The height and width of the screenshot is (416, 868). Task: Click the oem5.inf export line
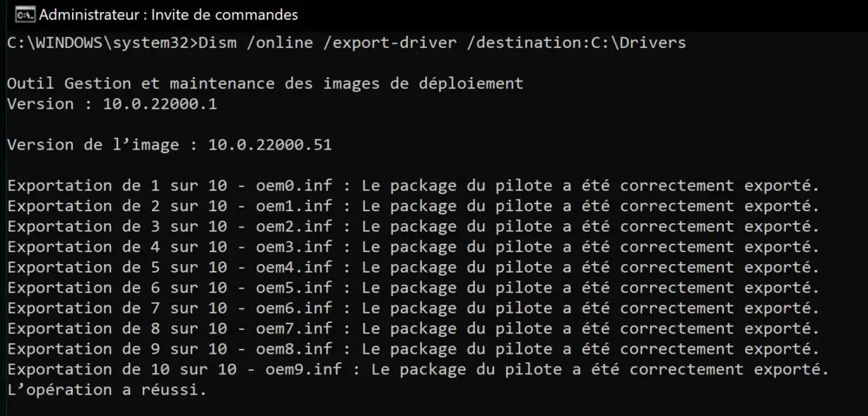pyautogui.click(x=412, y=287)
